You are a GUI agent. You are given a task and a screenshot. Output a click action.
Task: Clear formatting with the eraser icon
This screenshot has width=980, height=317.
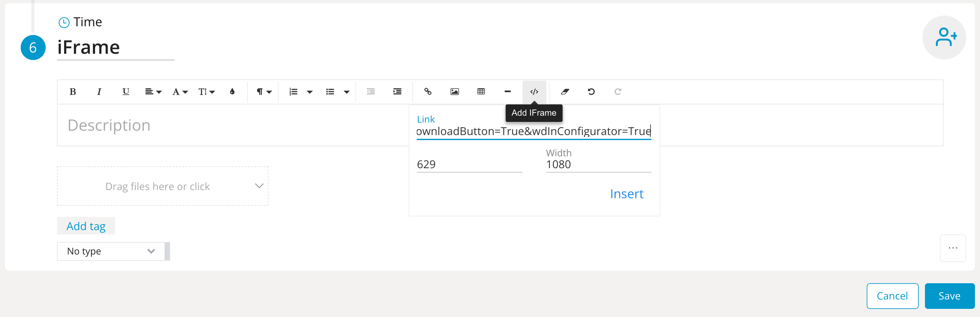pyautogui.click(x=564, y=92)
